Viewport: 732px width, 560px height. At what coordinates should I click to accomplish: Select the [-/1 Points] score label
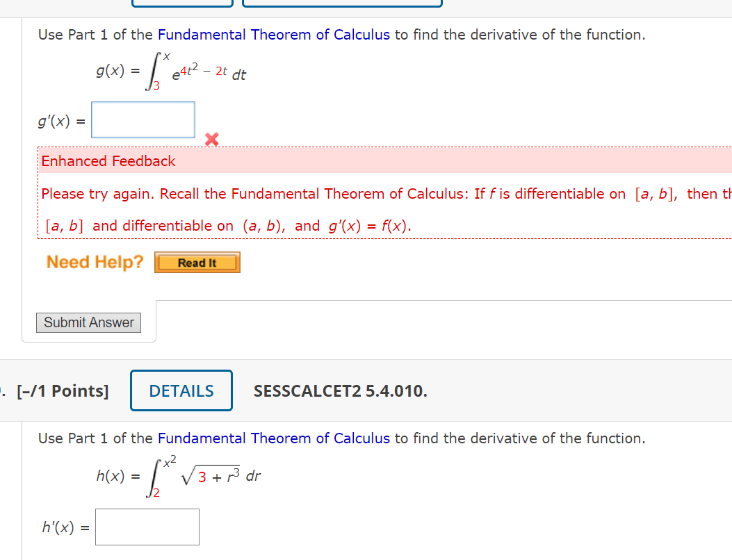63,390
